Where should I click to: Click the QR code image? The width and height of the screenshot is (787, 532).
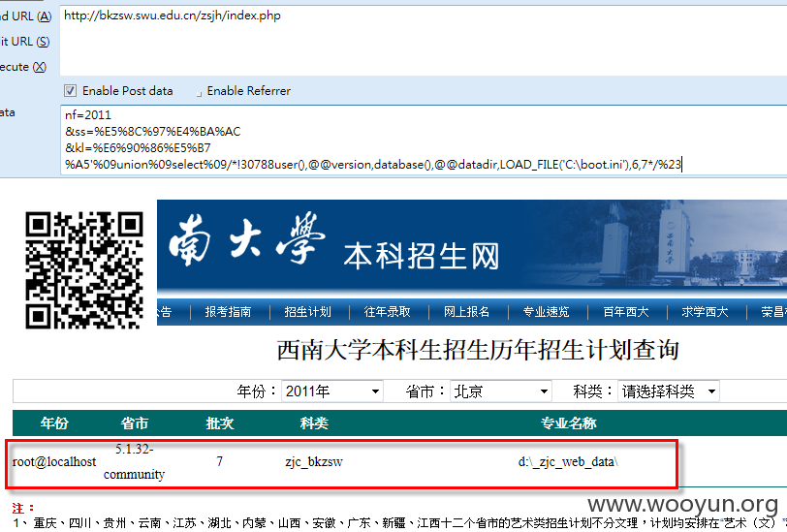pyautogui.click(x=84, y=270)
